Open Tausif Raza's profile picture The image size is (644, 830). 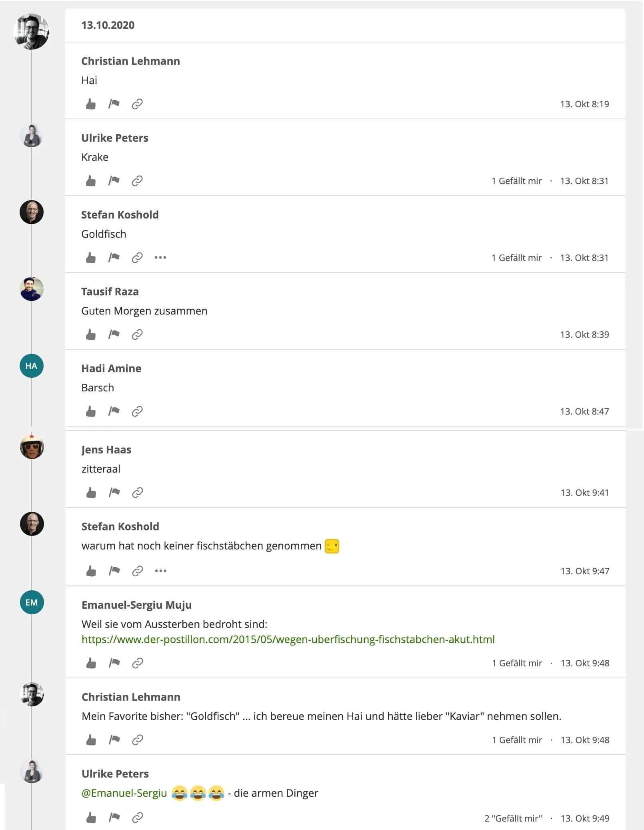[32, 289]
